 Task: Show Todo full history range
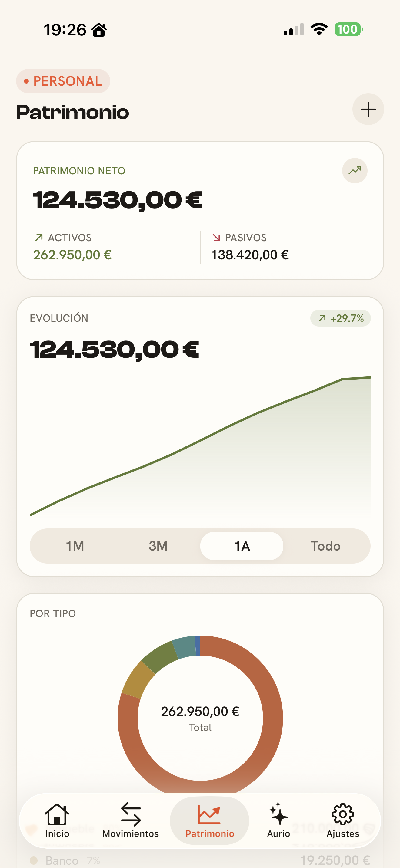pyautogui.click(x=325, y=546)
